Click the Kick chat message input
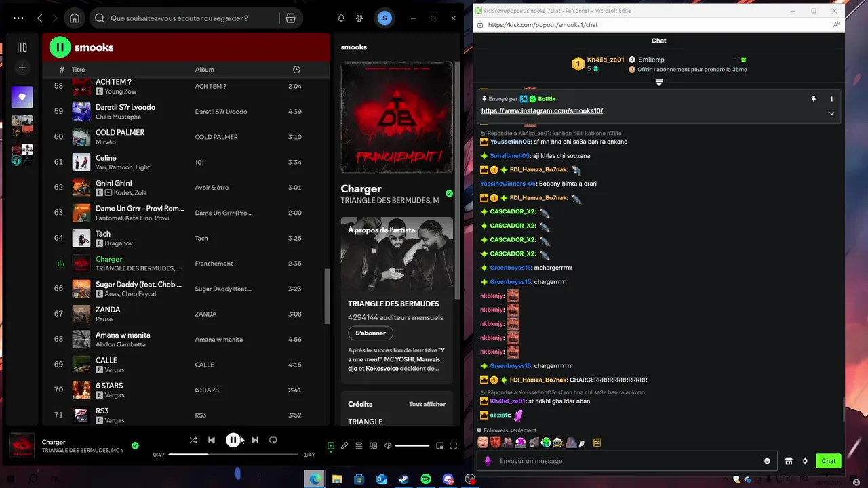Image resolution: width=868 pixels, height=488 pixels. (627, 461)
